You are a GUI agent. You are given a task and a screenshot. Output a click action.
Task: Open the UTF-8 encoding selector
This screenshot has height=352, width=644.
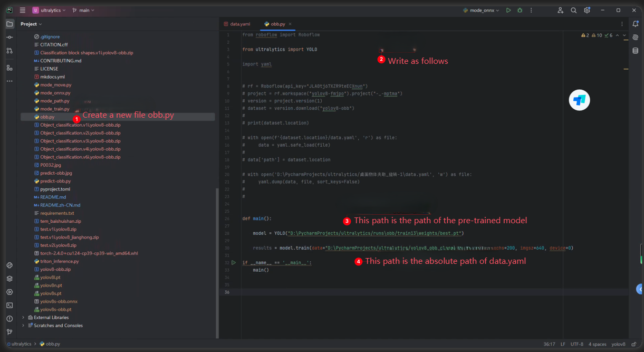[x=577, y=344]
